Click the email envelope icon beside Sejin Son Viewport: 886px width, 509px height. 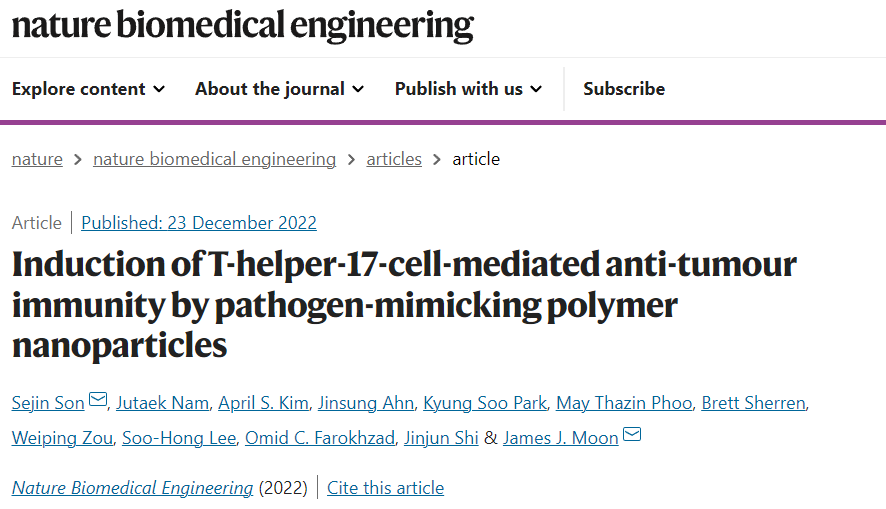point(98,399)
